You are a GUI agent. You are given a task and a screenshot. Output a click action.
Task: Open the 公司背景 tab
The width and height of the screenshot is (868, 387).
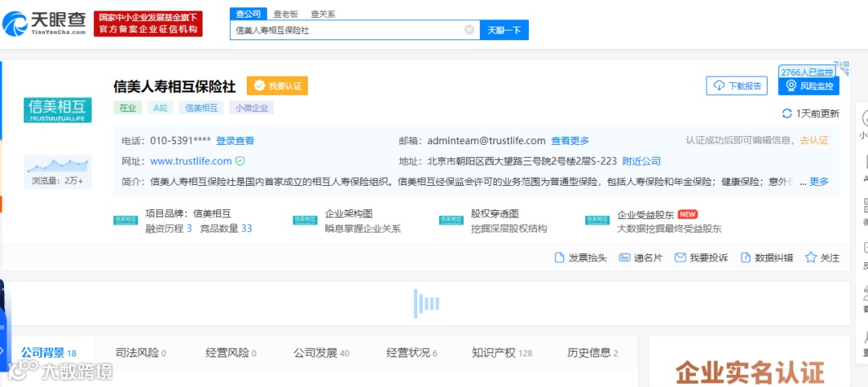coord(49,352)
